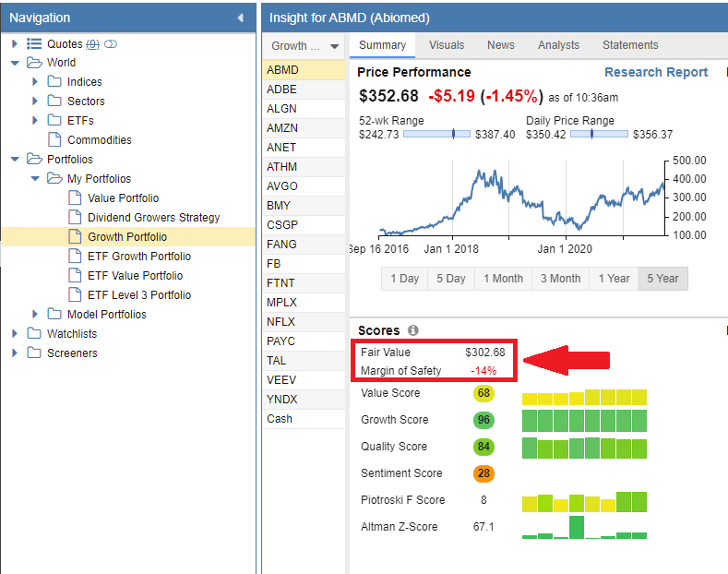Set chart range to 1 Year
This screenshot has width=728, height=574.
click(614, 279)
